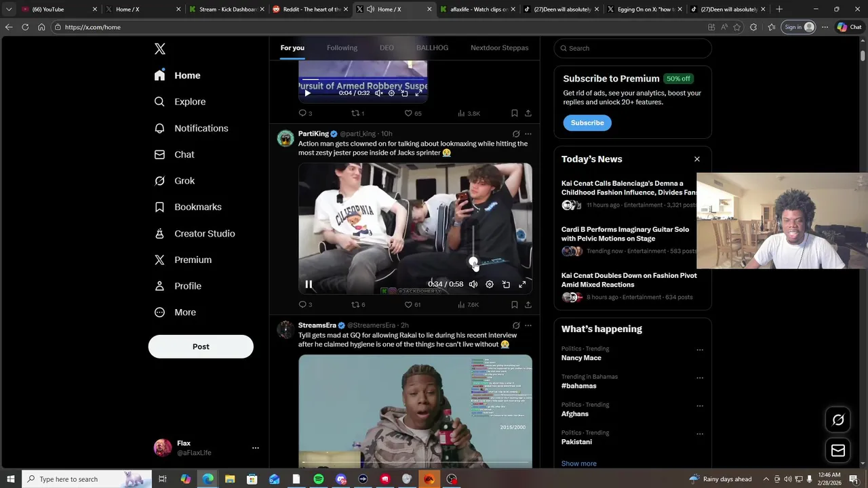Open options for the Afghans trend
The width and height of the screenshot is (868, 488).
[x=700, y=405]
